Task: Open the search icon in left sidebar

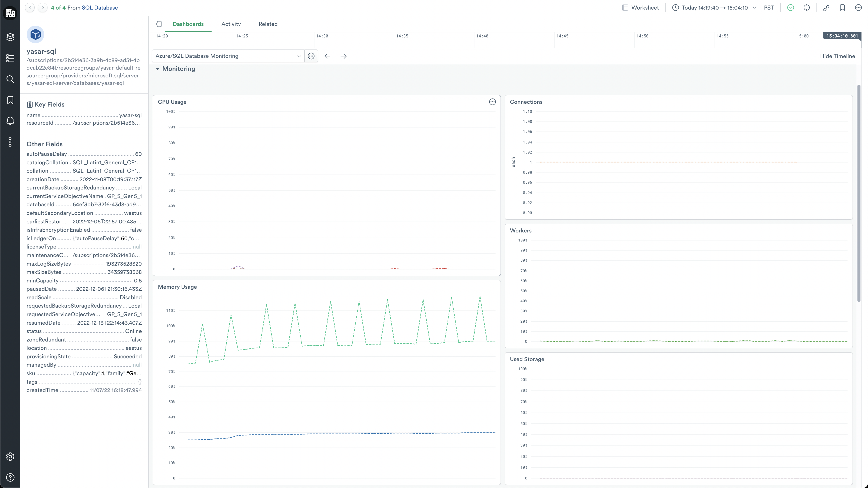Action: (10, 79)
